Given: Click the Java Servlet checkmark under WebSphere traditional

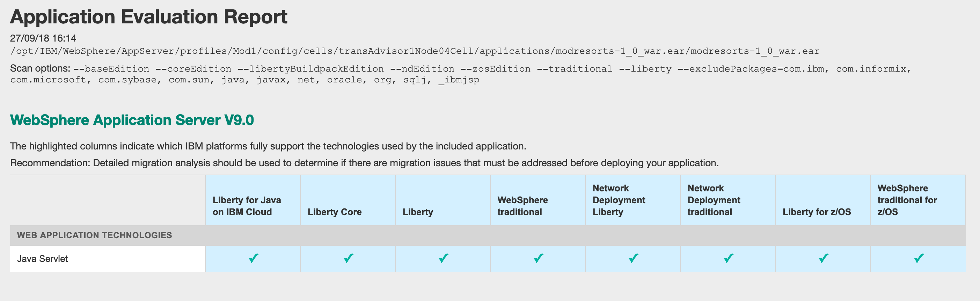Looking at the screenshot, I should coord(538,258).
